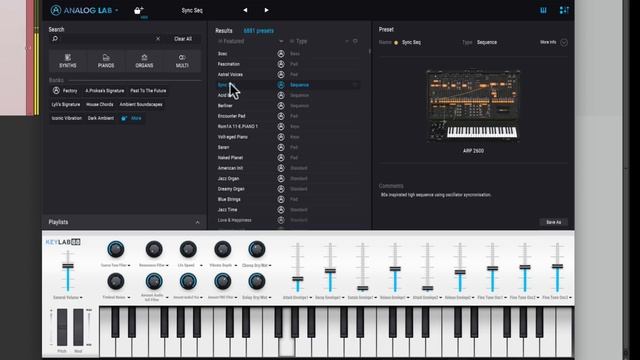Open the sound store basket icon
640x360 pixels.
tap(139, 10)
